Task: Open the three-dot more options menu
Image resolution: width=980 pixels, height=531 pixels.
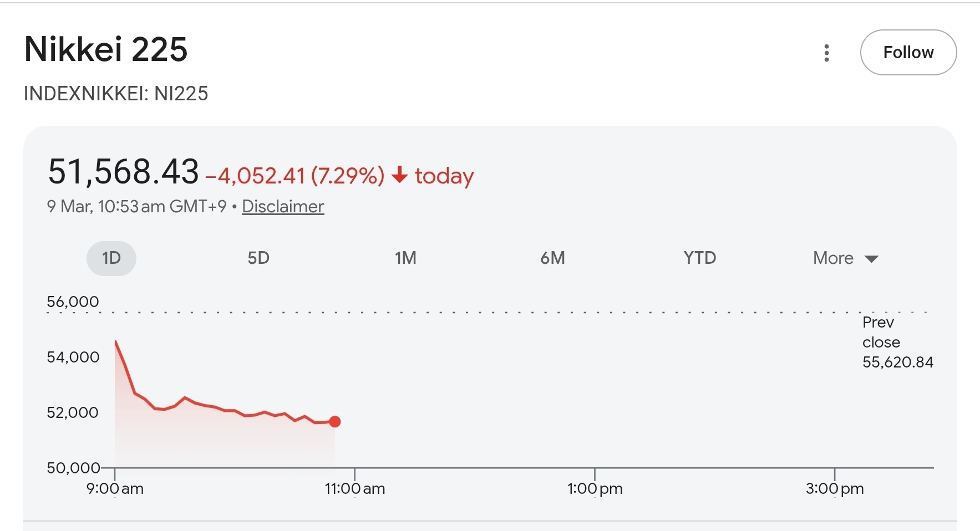Action: [x=826, y=53]
